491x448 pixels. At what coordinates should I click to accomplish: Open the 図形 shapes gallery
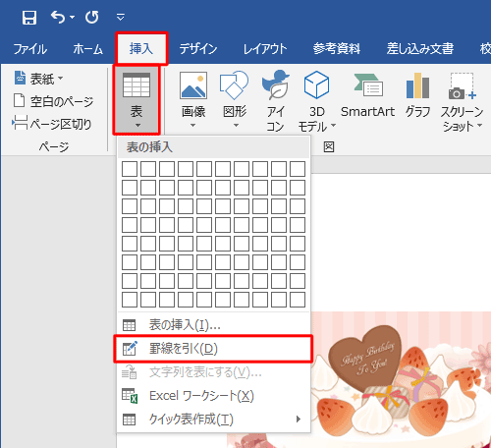pos(235,100)
